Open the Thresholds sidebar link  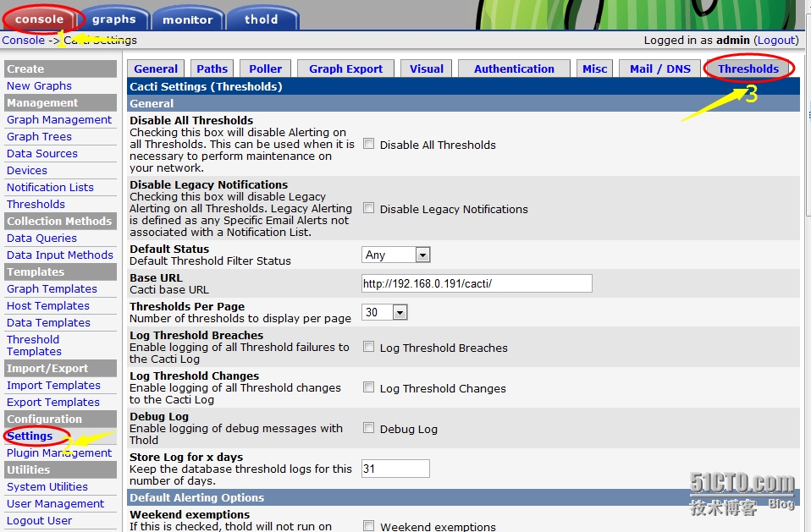coord(36,205)
